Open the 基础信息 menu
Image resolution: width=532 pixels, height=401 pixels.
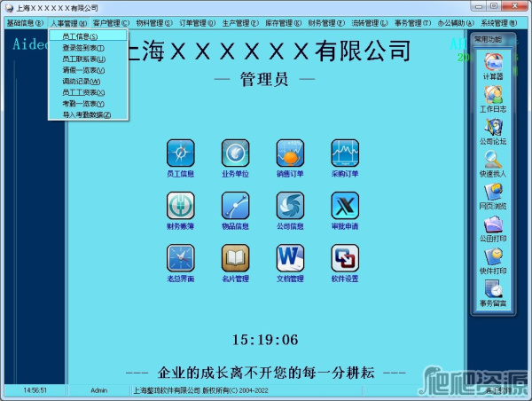[25, 23]
